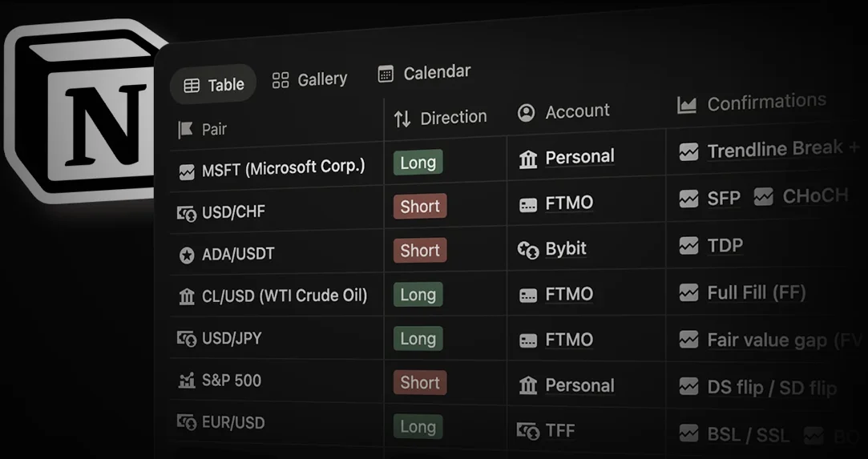Click the chart icon beside Confirmations
868x459 pixels.
686,105
